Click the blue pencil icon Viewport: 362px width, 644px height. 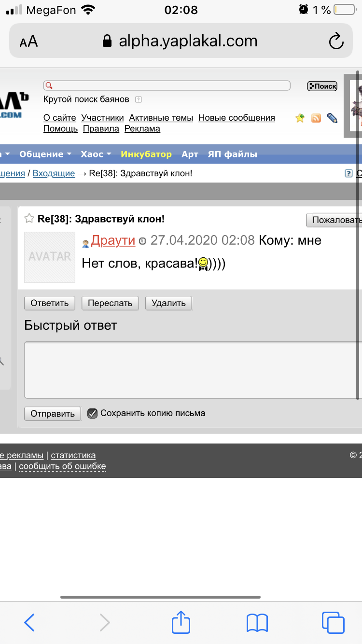332,118
